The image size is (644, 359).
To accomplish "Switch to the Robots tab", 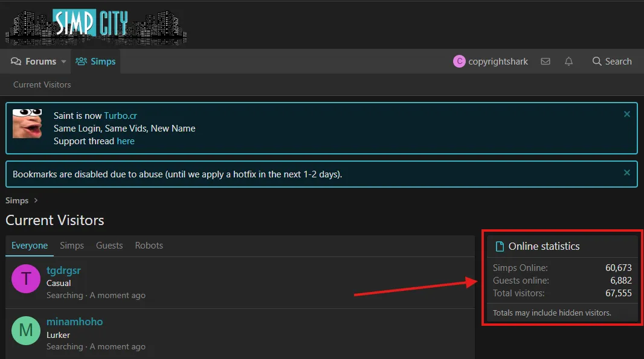I will pyautogui.click(x=149, y=246).
